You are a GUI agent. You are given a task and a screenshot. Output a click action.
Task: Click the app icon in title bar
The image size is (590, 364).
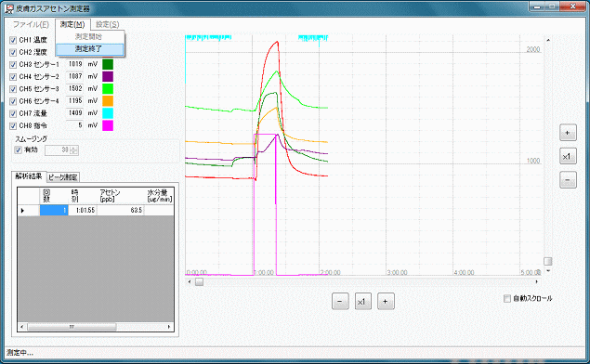(x=9, y=8)
